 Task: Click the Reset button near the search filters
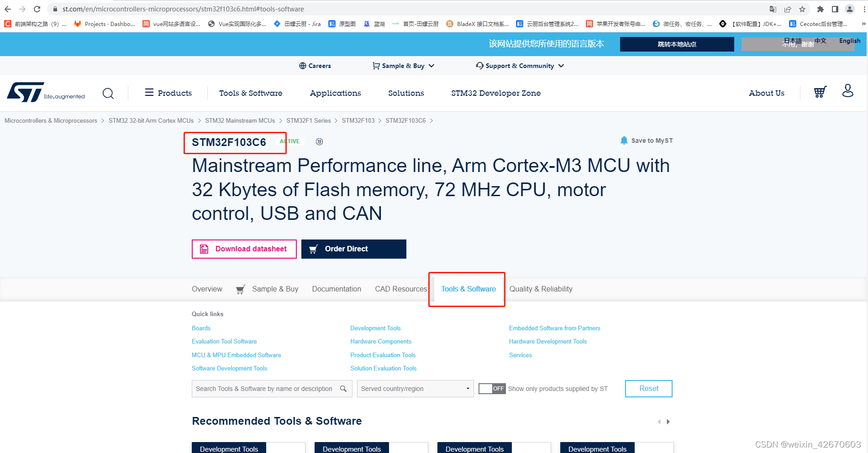click(648, 388)
